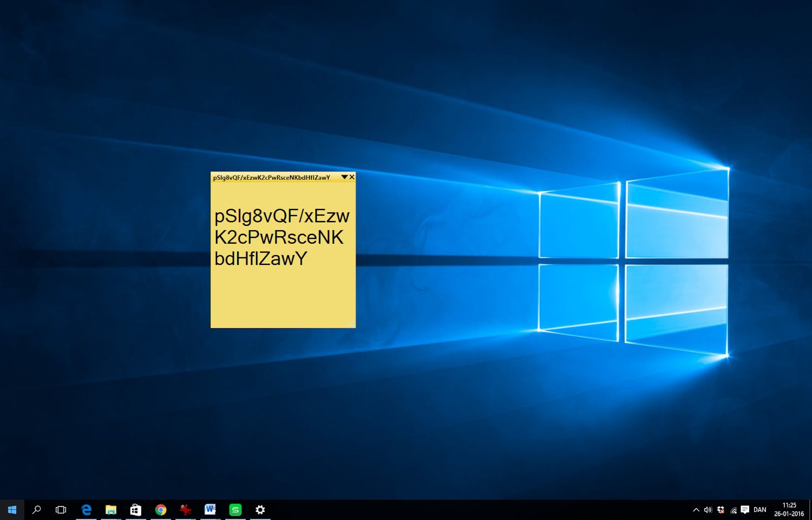Screen dimensions: 812x520
Task: Open taskbar search magnifier
Action: coord(37,510)
